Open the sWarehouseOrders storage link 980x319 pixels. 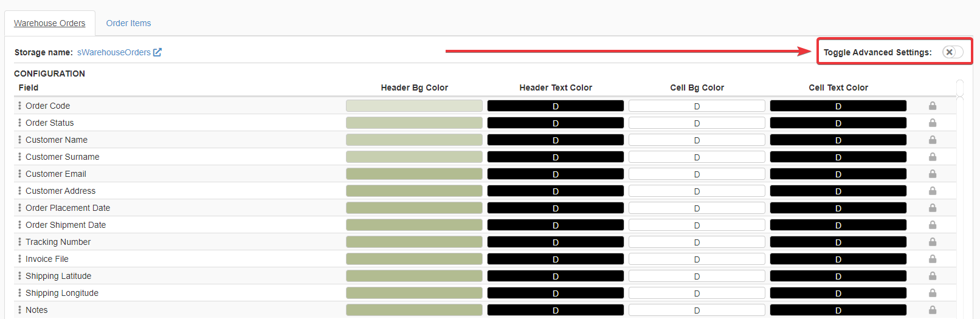114,52
